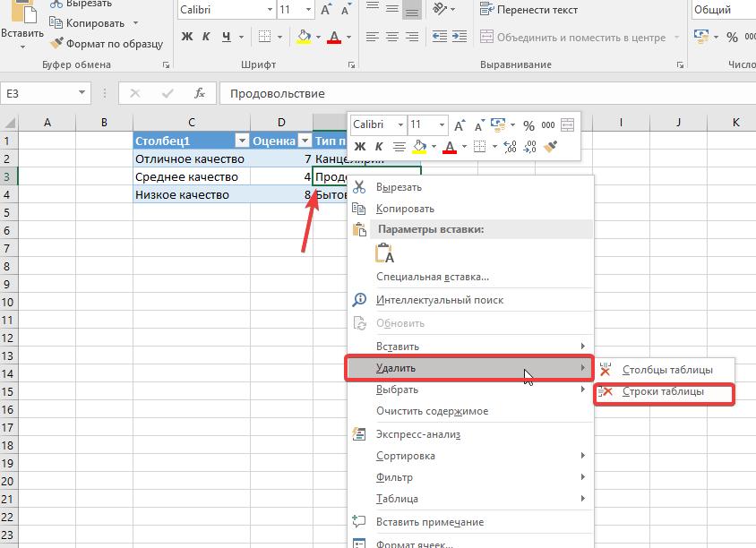Choose Интеллектуальный поиск from context menu
Image resolution: width=756 pixels, height=548 pixels.
click(470, 300)
